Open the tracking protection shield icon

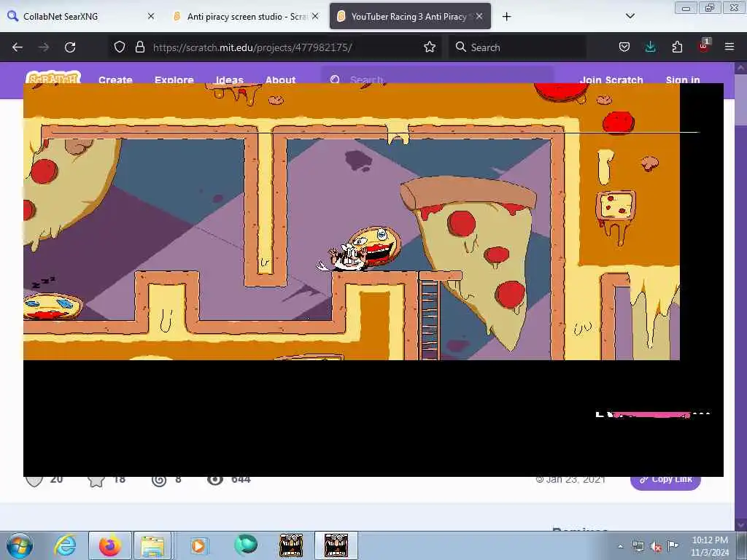coord(120,47)
